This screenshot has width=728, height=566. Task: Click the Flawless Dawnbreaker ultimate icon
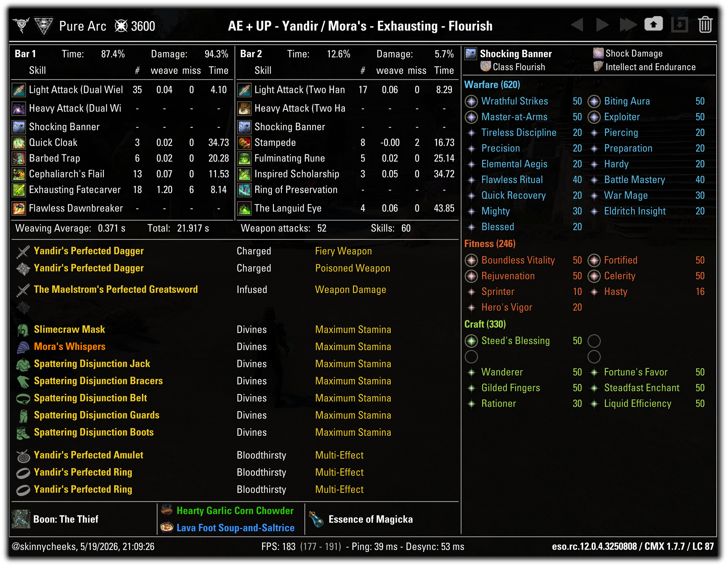point(19,209)
